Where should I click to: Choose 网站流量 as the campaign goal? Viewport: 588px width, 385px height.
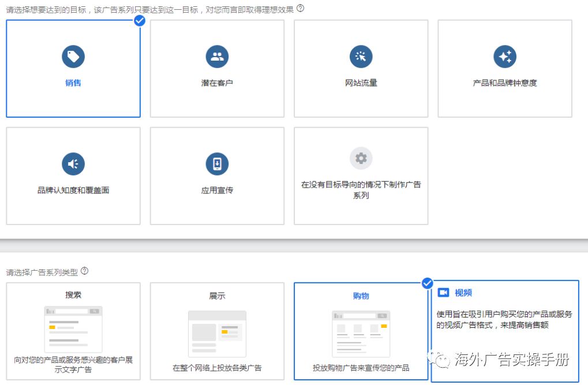coord(361,68)
